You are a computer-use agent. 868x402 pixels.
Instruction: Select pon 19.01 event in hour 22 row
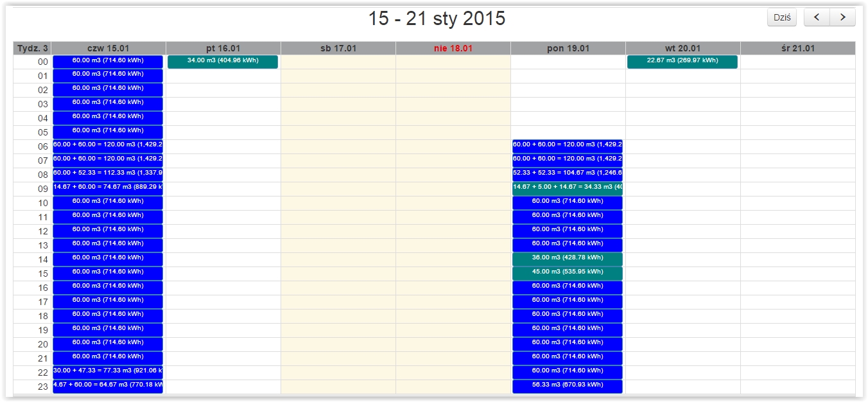point(568,372)
